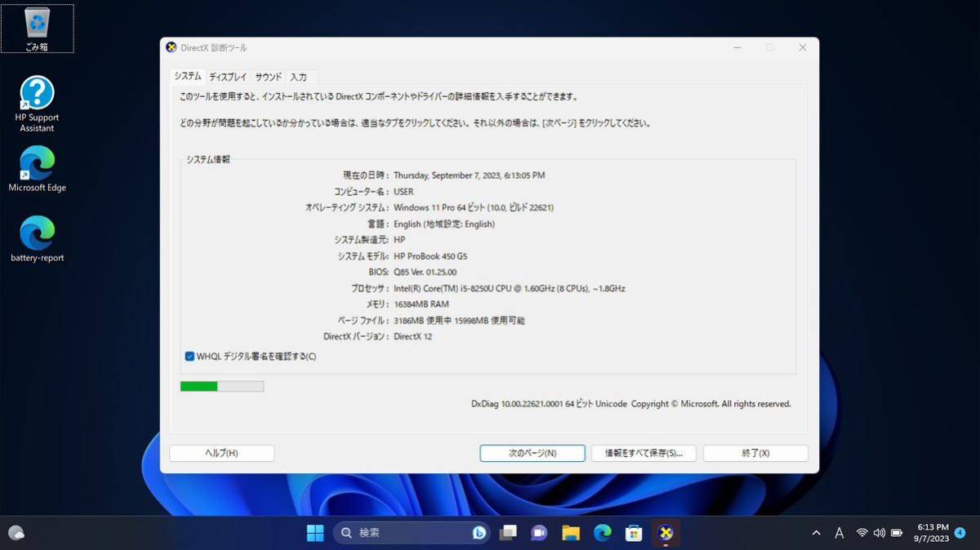The image size is (980, 550).
Task: Click the 情報をすべて保存(S)... button
Action: coord(644,453)
